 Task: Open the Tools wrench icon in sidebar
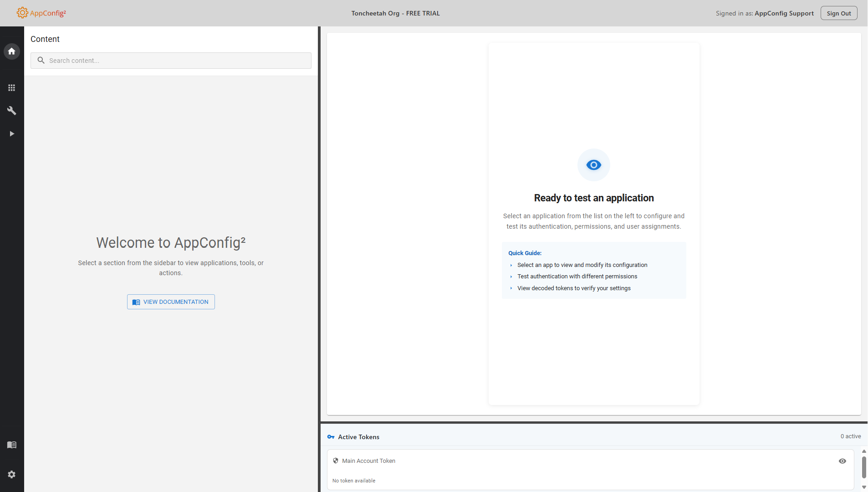click(x=12, y=111)
